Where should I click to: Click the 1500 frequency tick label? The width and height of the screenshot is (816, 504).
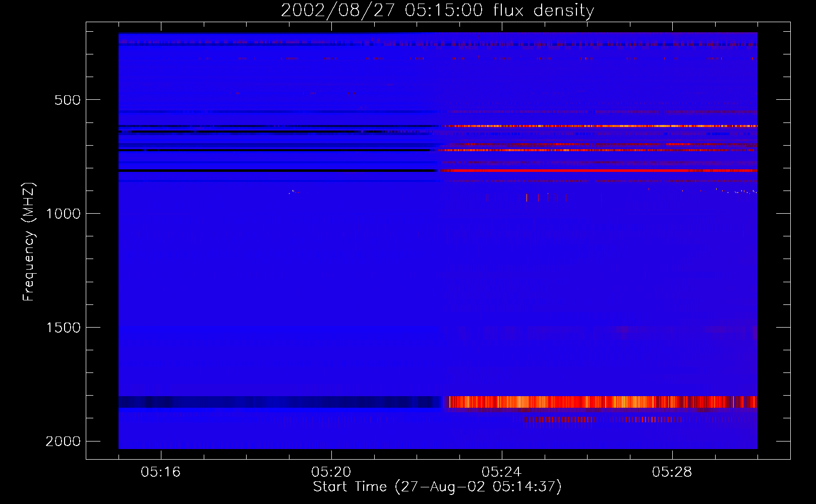coord(63,328)
